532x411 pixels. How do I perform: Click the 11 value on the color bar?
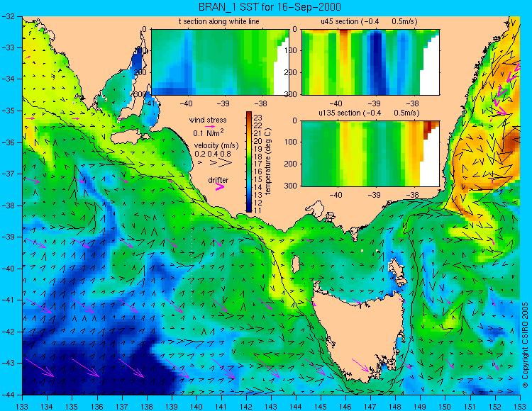tap(258, 210)
